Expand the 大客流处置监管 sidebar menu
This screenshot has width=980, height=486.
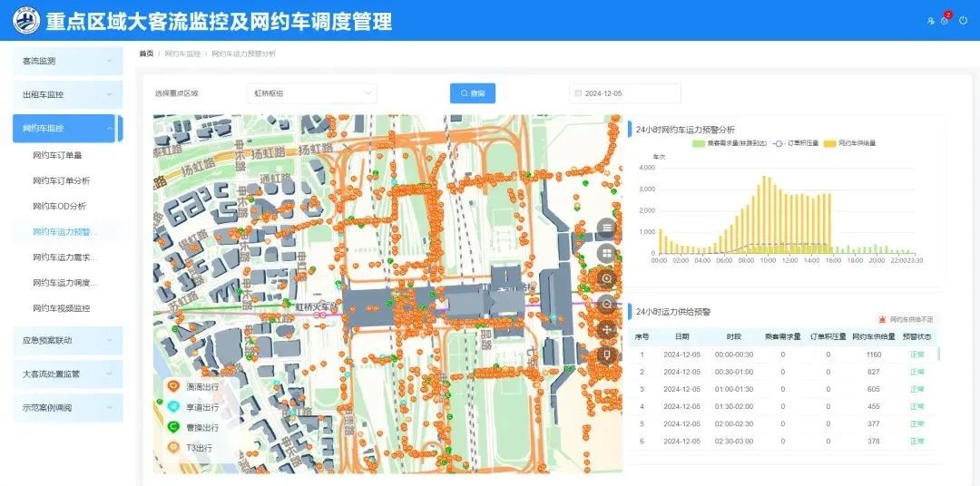(67, 374)
